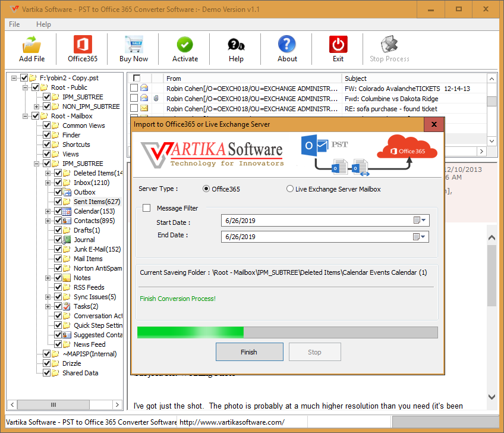Click the envelope icon of the Colorado Avalanche email
This screenshot has width=504, height=433.
(x=144, y=88)
